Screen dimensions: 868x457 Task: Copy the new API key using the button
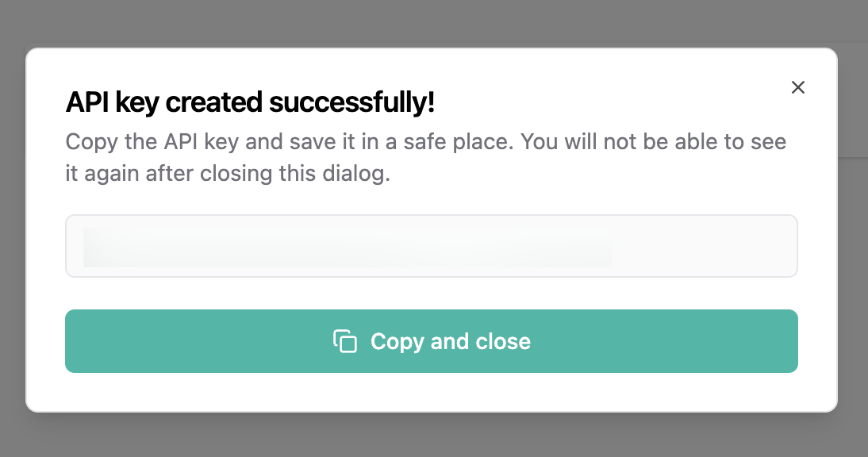pos(432,341)
